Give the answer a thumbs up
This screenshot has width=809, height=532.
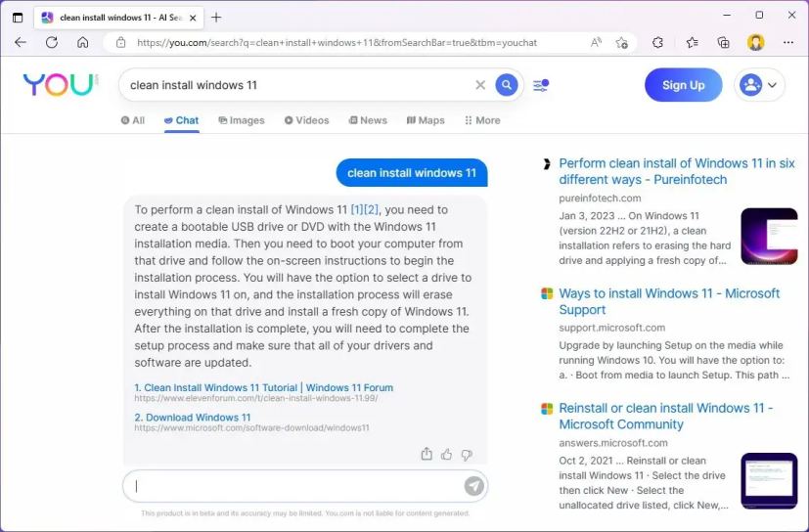[446, 455]
